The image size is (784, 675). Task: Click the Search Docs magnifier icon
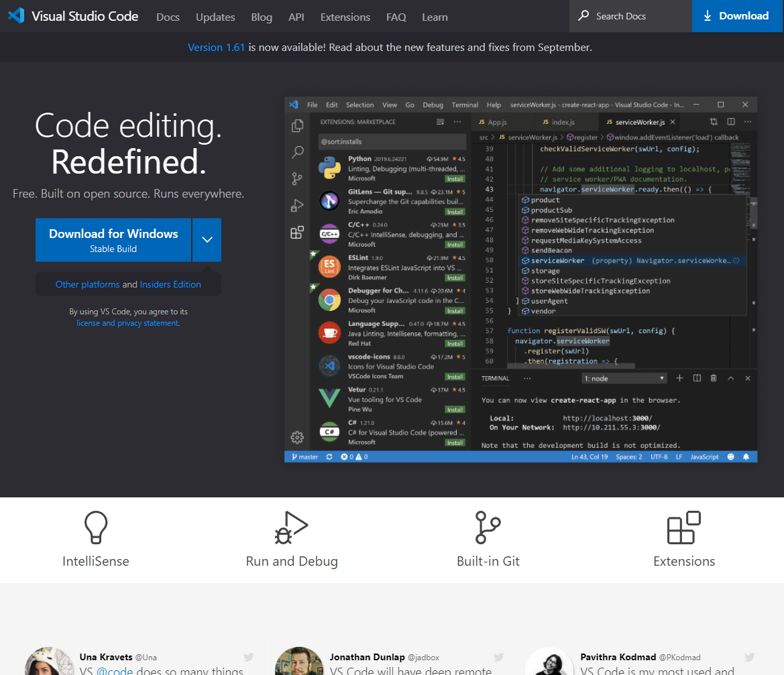pos(583,15)
